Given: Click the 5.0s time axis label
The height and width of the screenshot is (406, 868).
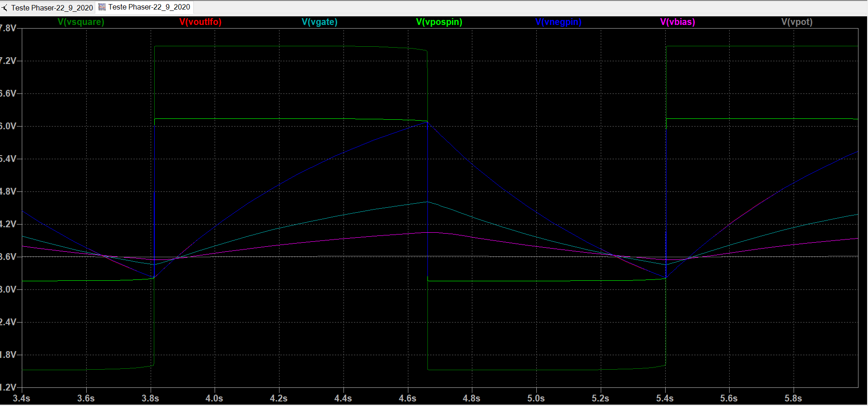Looking at the screenshot, I should coord(536,398).
